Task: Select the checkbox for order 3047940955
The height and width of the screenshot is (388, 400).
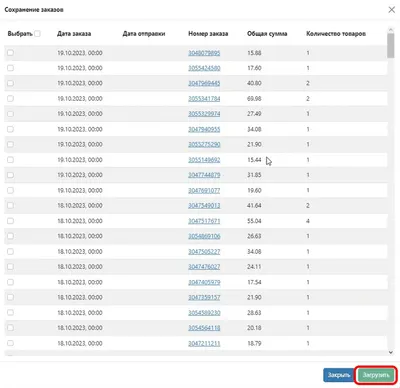Action: [x=11, y=129]
